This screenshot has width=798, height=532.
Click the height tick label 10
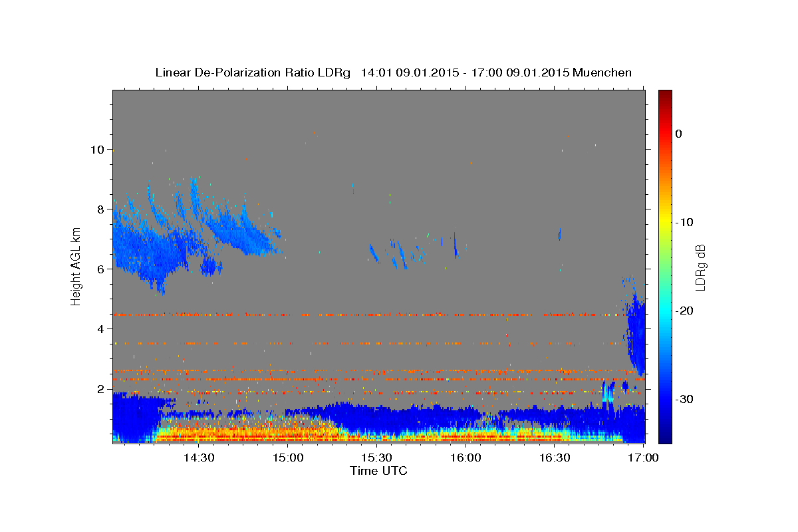(x=98, y=150)
